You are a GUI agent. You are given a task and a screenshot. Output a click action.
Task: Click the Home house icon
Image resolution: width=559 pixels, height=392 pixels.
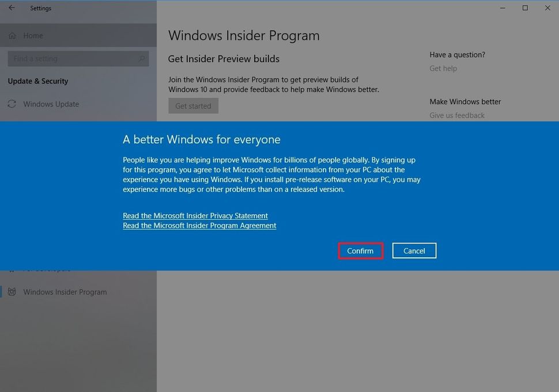(12, 35)
